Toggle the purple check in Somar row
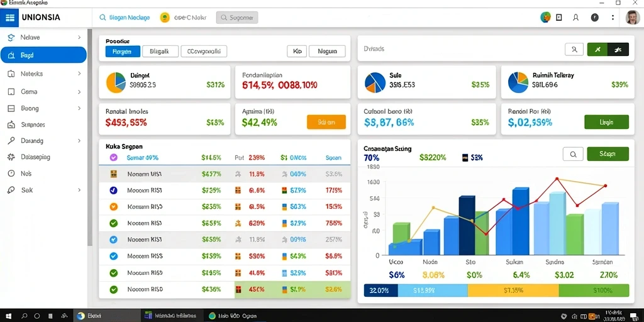 pyautogui.click(x=114, y=157)
